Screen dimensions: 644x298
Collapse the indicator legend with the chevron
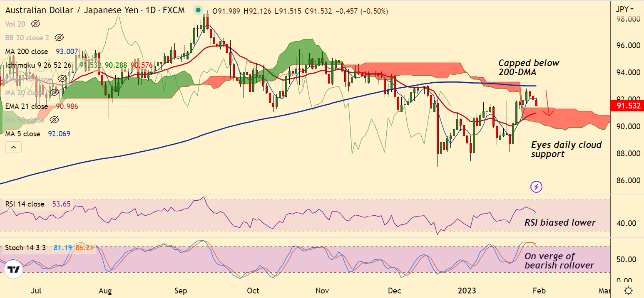click(14, 147)
